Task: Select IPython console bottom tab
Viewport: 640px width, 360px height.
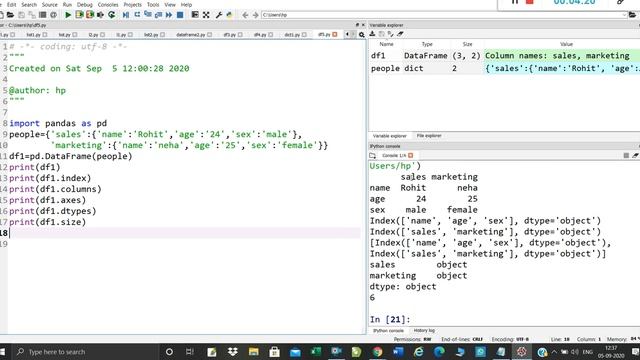Action: point(388,330)
